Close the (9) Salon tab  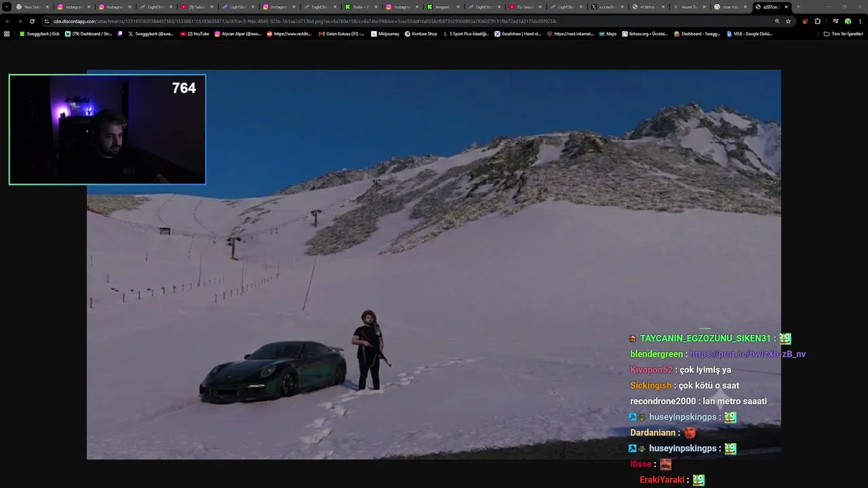pos(212,7)
